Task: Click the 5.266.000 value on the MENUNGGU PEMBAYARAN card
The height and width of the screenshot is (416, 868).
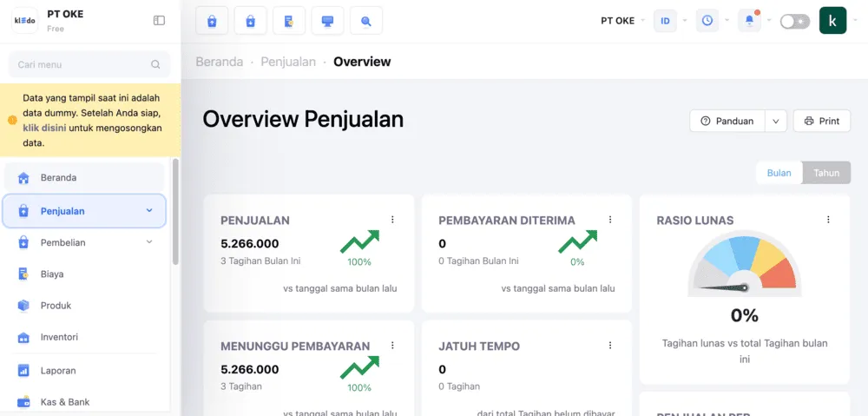Action: pyautogui.click(x=250, y=369)
